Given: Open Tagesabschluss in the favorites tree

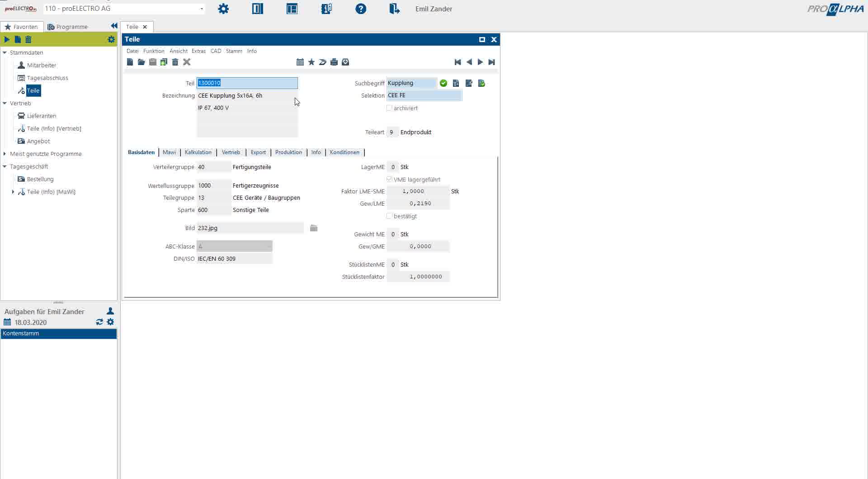Looking at the screenshot, I should pos(47,78).
